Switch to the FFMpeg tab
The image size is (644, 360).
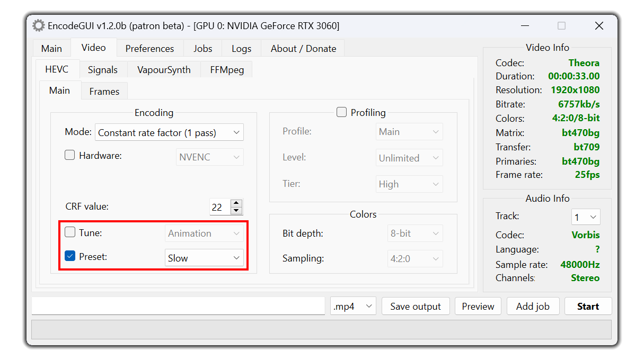click(227, 70)
